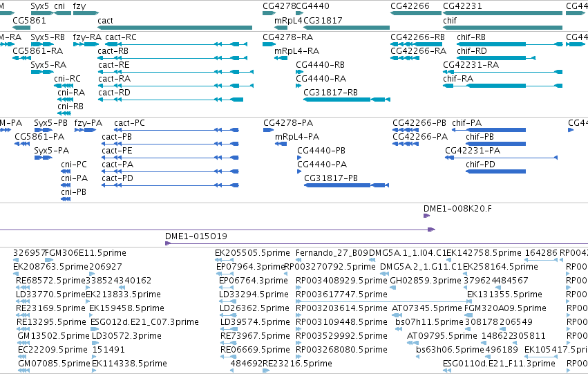Click chif-PD protein bar

(495, 171)
